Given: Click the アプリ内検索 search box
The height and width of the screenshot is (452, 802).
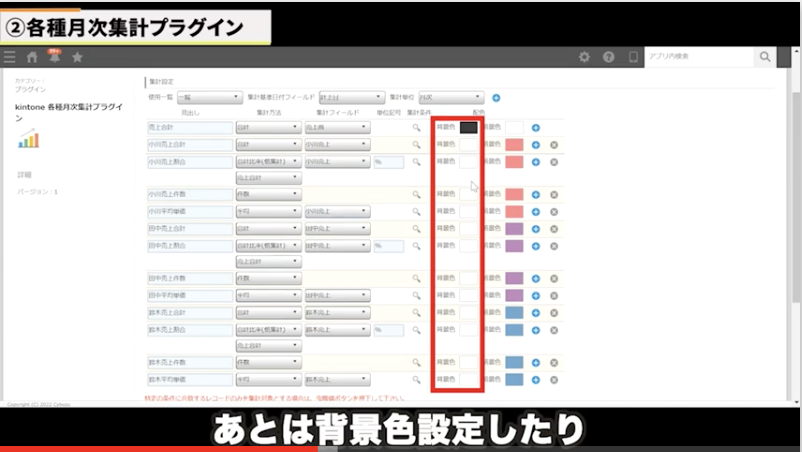Looking at the screenshot, I should pyautogui.click(x=697, y=57).
